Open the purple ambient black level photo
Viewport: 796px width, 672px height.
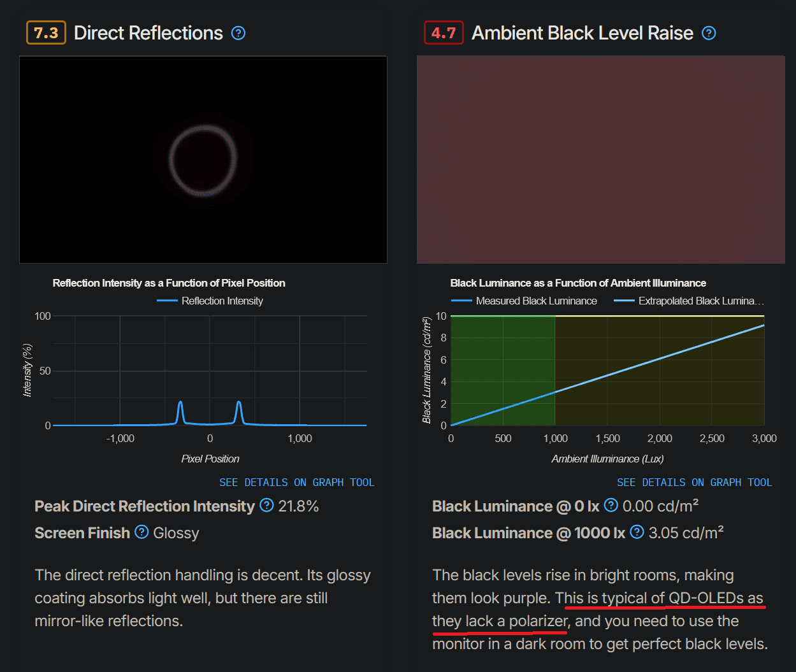601,159
